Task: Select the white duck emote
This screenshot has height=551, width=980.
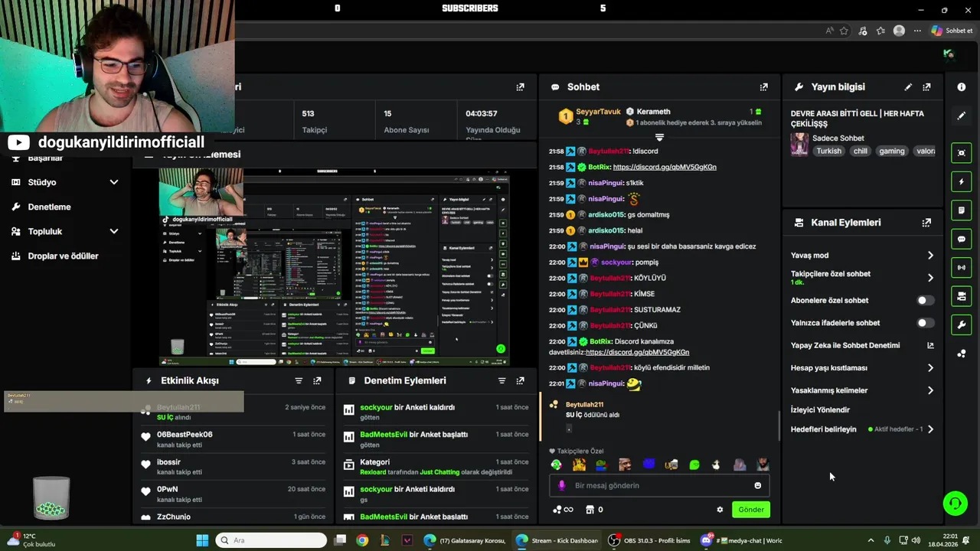Action: click(x=717, y=465)
